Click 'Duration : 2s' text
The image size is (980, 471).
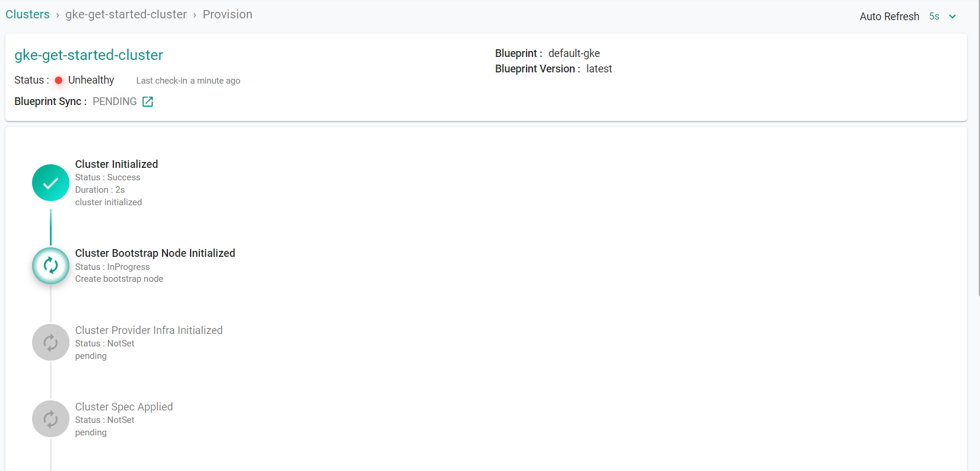click(x=100, y=190)
